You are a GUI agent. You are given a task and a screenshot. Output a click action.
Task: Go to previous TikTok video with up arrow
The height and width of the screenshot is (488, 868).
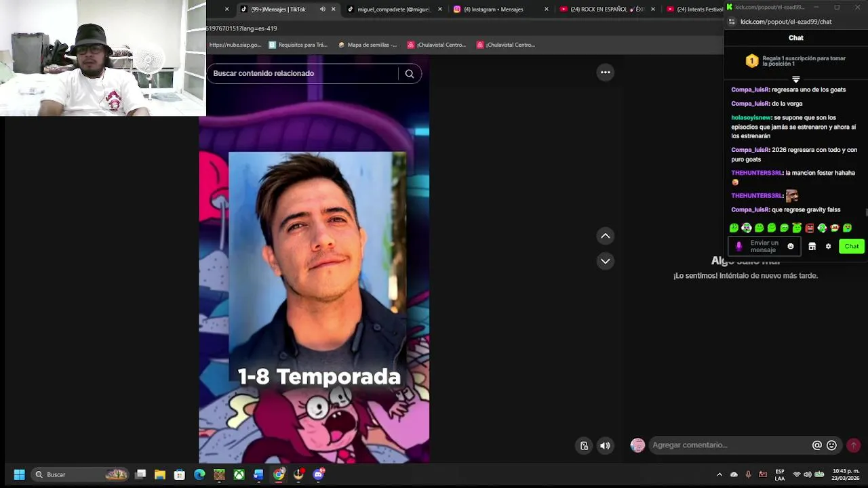[606, 236]
